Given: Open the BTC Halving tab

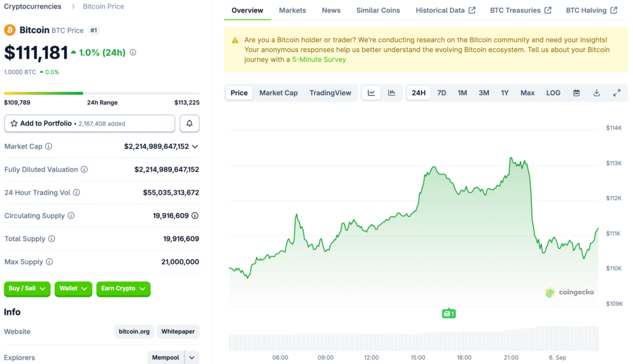Looking at the screenshot, I should (x=592, y=10).
